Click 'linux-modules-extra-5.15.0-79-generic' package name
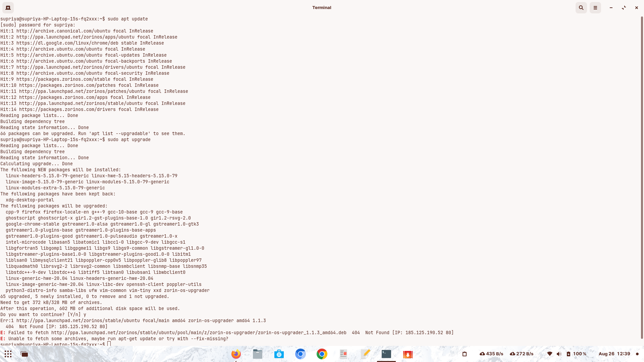This screenshot has height=362, width=644. 55,188
